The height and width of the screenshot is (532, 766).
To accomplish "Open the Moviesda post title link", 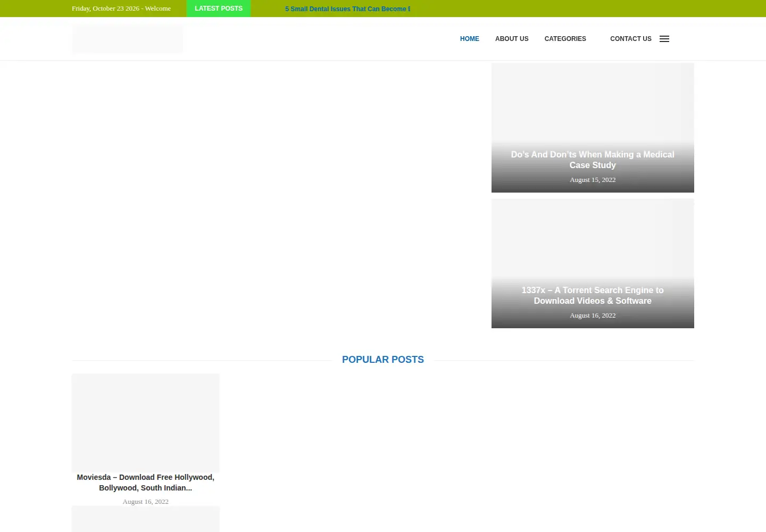I will [x=146, y=483].
